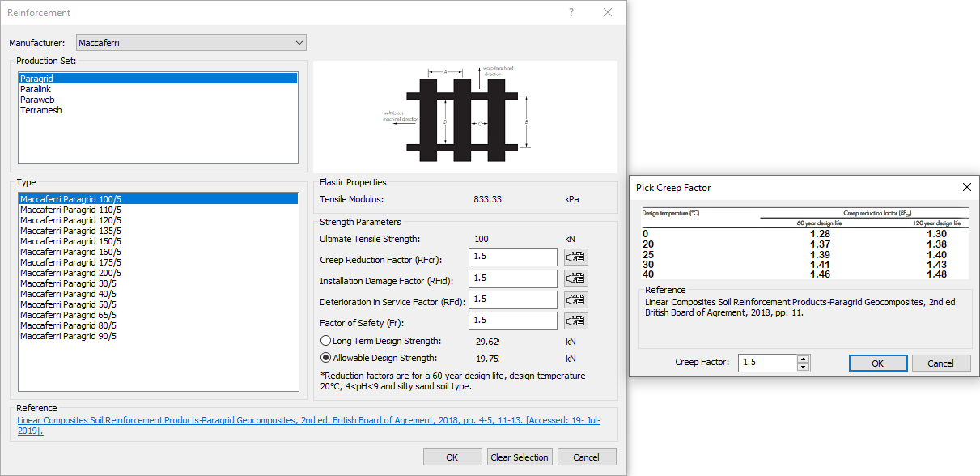The width and height of the screenshot is (980, 476).
Task: Select Maccaferri Paragrid 175/5 type
Action: point(158,262)
